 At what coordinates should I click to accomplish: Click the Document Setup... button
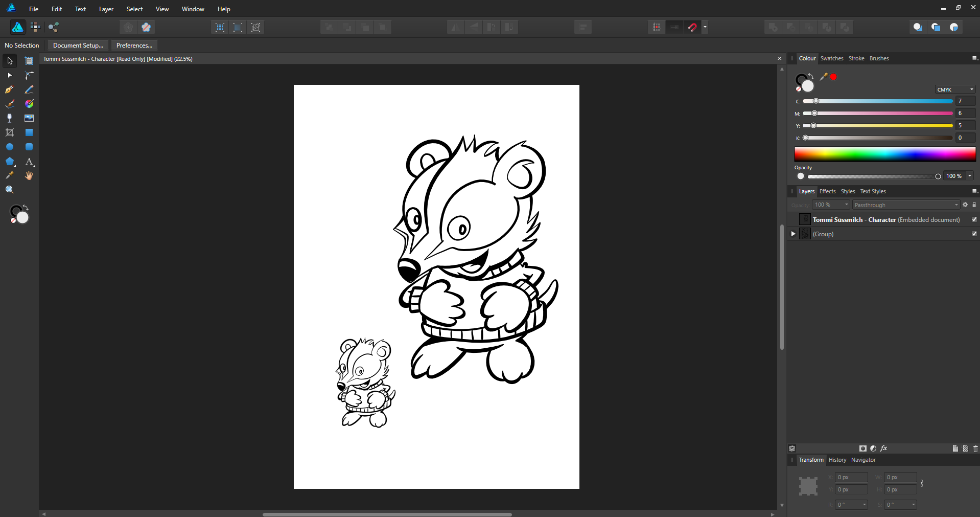pyautogui.click(x=78, y=46)
